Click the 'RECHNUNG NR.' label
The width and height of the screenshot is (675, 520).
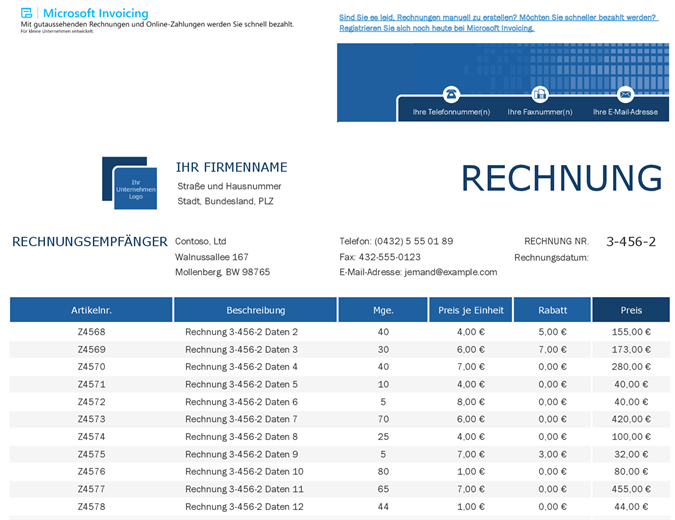coord(556,241)
